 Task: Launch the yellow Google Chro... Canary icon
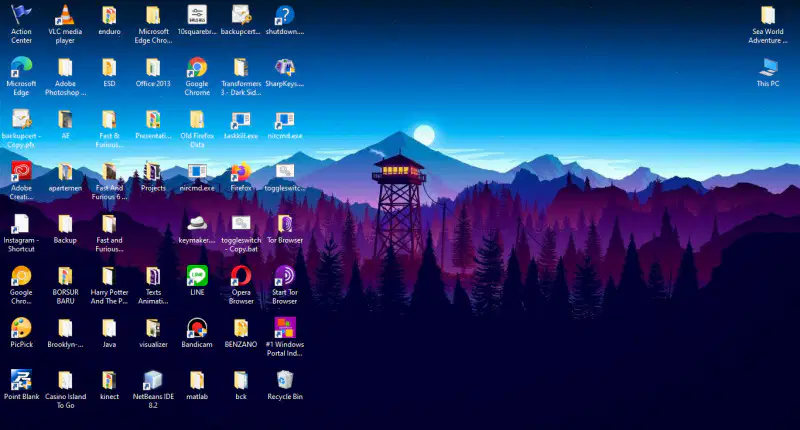pyautogui.click(x=21, y=276)
